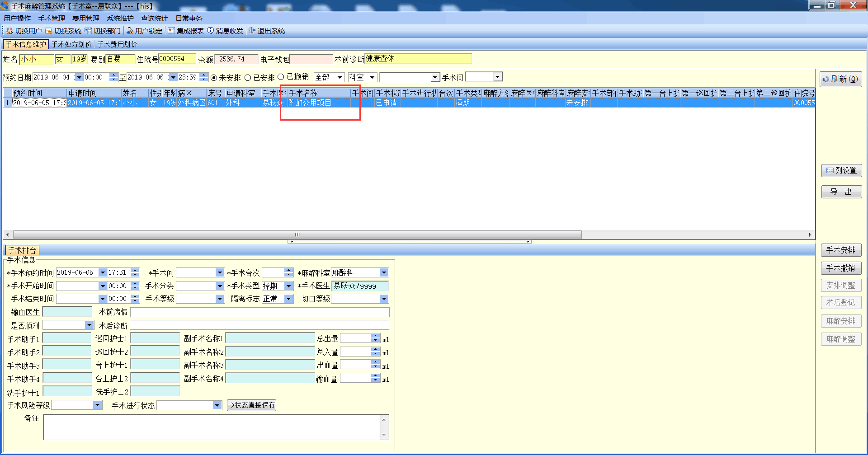The height and width of the screenshot is (455, 868).
Task: Click the 手术预约时间 17:31 time spinner
Action: click(135, 272)
